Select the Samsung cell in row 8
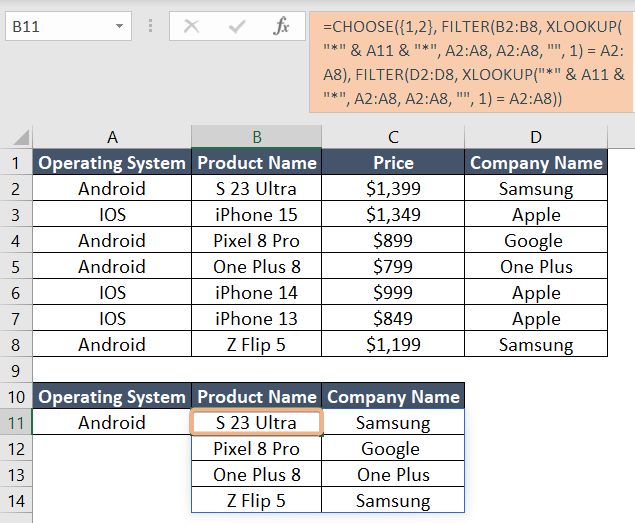635x523 pixels. pyautogui.click(x=536, y=344)
